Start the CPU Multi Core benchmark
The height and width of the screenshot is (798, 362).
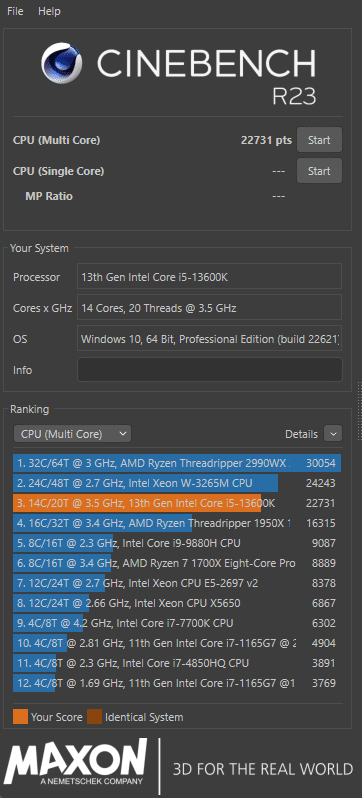[x=319, y=140]
